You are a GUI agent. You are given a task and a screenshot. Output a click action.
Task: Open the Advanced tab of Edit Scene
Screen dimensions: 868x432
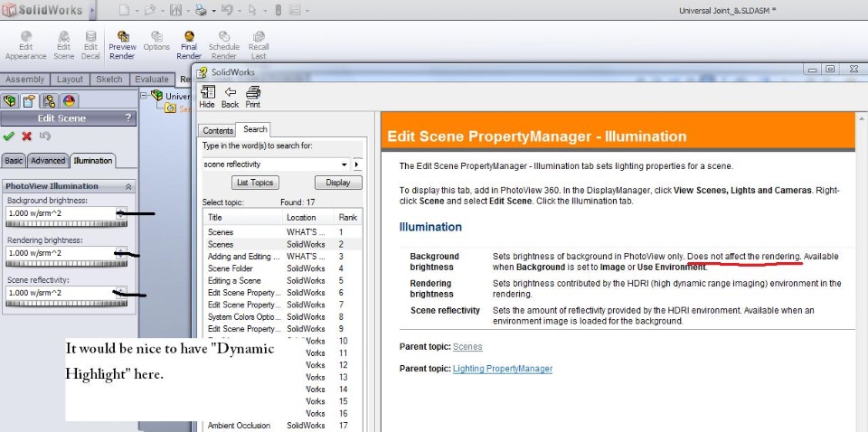pos(48,160)
